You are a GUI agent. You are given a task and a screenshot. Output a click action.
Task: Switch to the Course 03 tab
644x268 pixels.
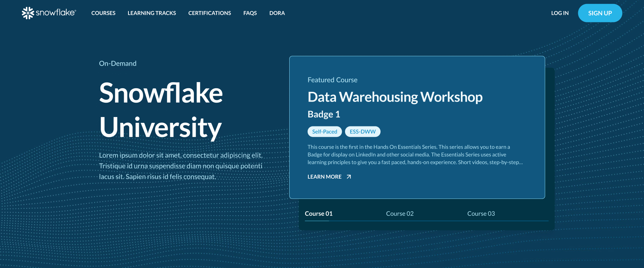coord(481,214)
